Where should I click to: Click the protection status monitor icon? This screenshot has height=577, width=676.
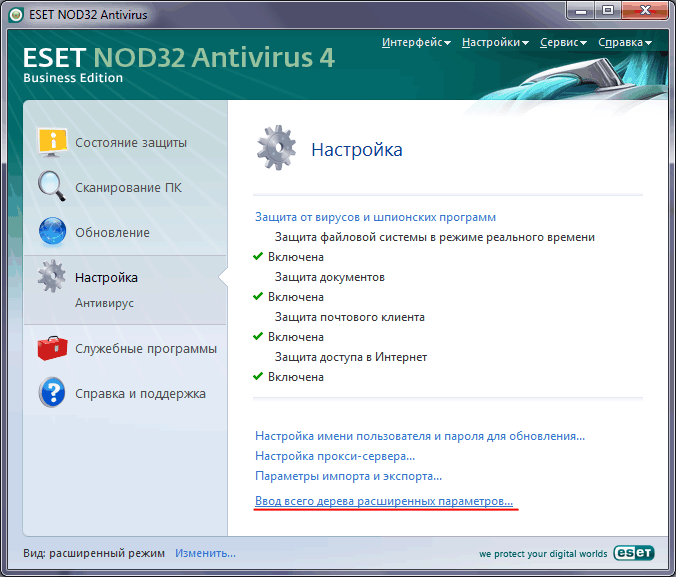coord(53,143)
